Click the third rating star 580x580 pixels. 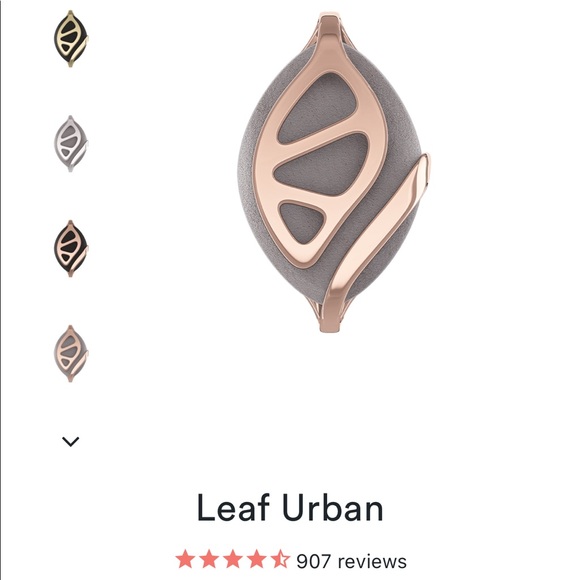pos(233,559)
